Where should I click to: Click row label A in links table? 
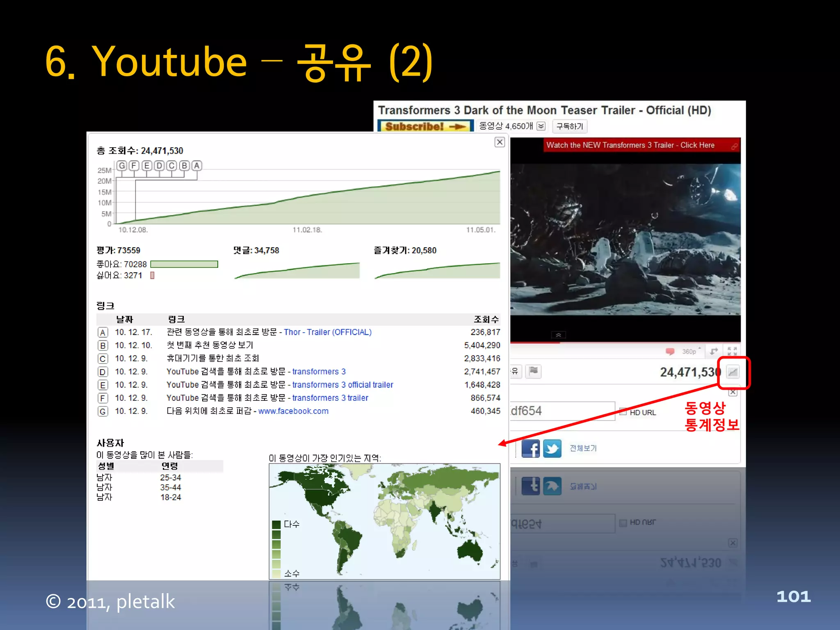103,333
